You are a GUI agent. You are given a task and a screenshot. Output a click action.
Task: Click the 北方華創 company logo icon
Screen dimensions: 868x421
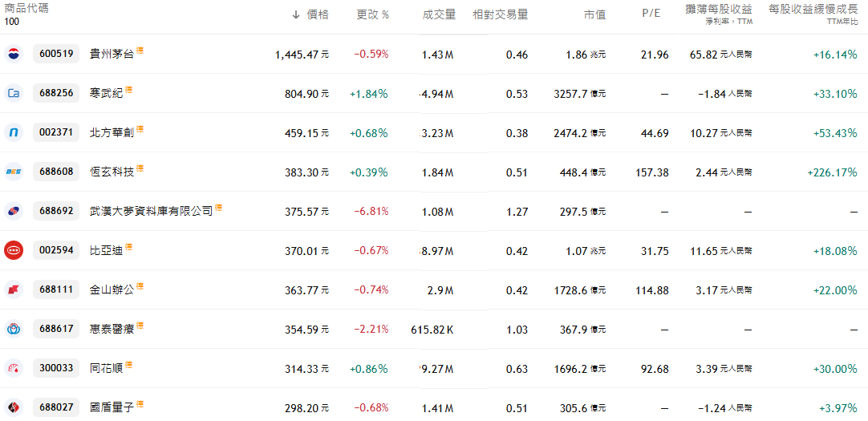14,133
